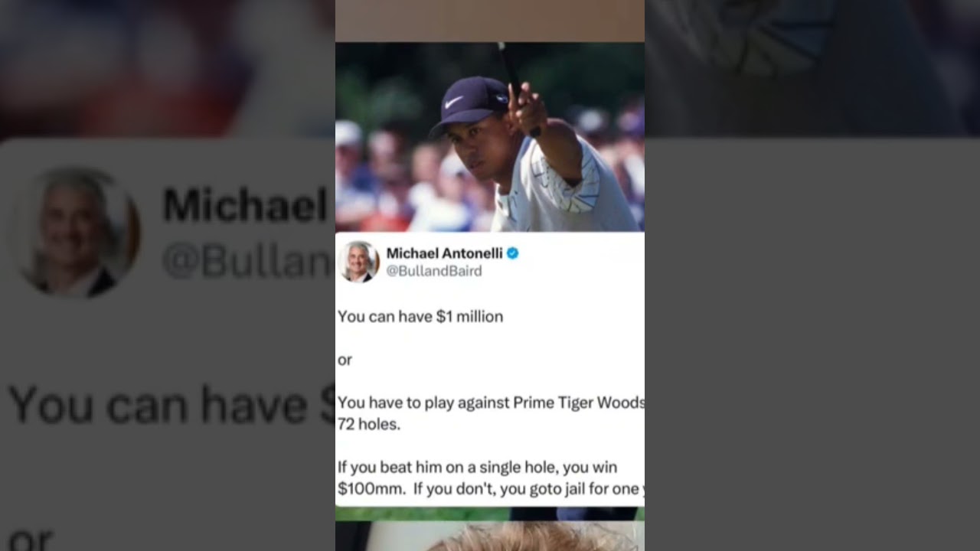Click the "beat him on a single hole" line

pos(477,467)
